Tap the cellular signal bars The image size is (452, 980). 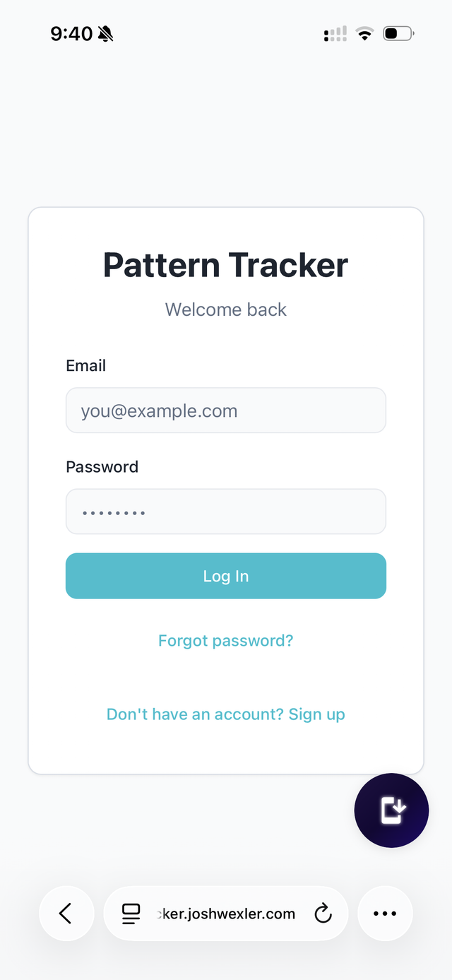tap(334, 33)
